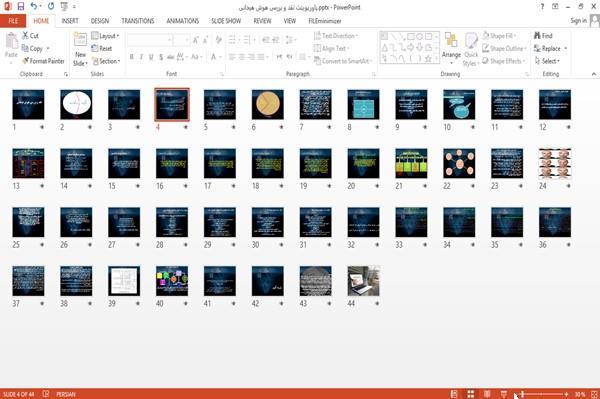The image size is (600, 399).
Task: Click Reset in the Slides group
Action: [102, 48]
